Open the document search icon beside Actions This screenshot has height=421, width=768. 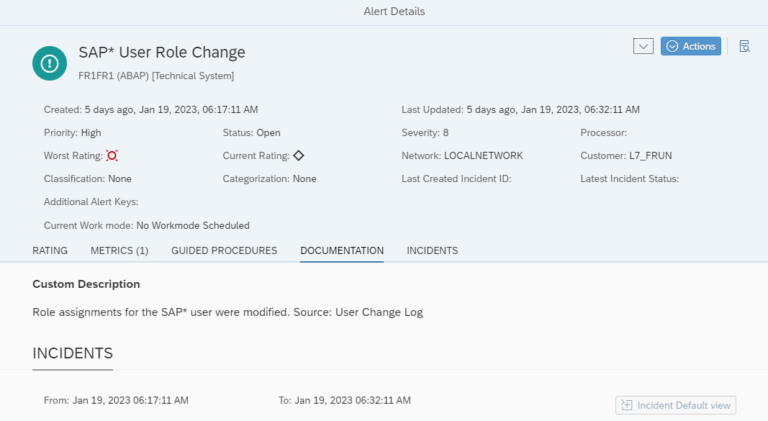pos(744,46)
